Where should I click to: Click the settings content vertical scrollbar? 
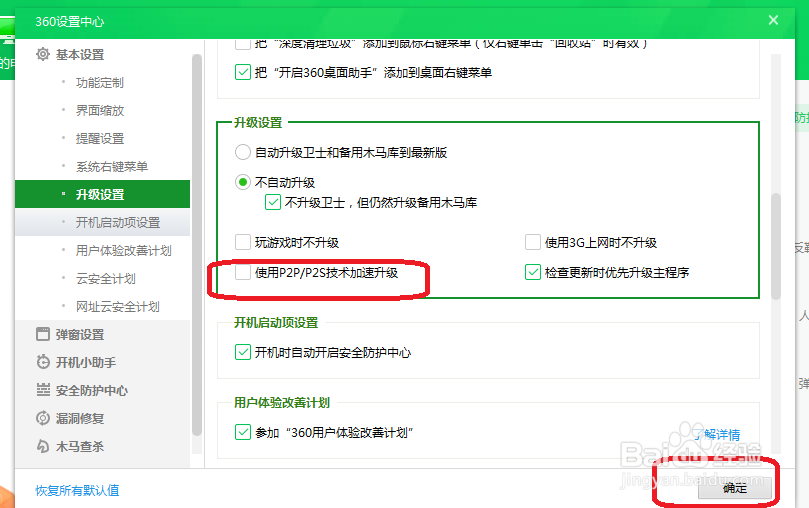pos(775,247)
